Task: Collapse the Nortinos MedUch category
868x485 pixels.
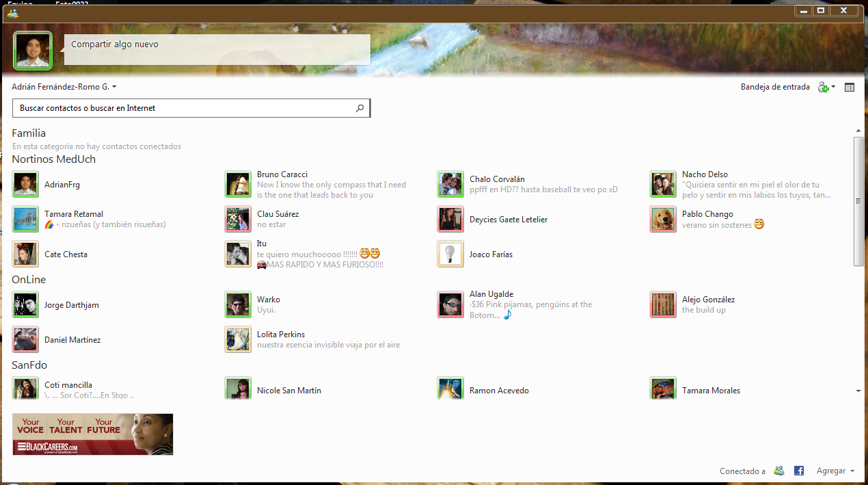Action: 53,159
